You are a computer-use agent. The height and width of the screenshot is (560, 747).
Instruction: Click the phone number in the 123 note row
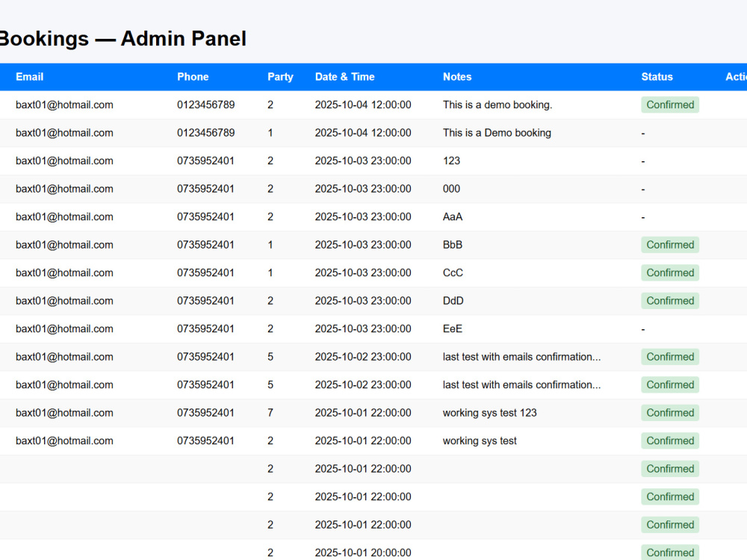pyautogui.click(x=206, y=161)
